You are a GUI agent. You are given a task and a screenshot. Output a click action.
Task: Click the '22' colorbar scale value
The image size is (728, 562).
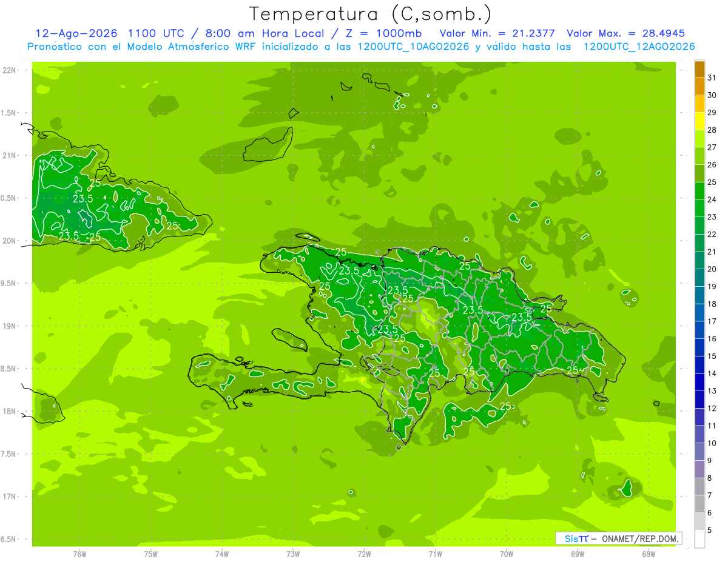(712, 235)
